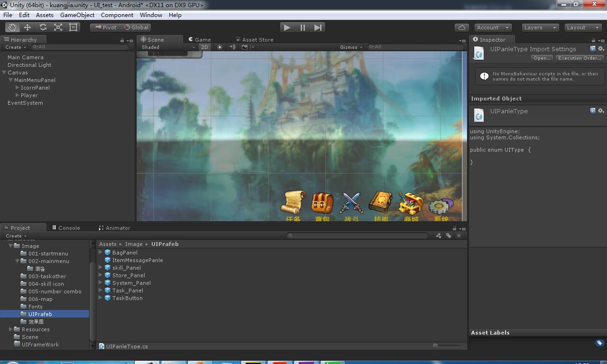Viewport: 607px width, 364px height.
Task: Switch to the Animator tab
Action: pyautogui.click(x=115, y=228)
